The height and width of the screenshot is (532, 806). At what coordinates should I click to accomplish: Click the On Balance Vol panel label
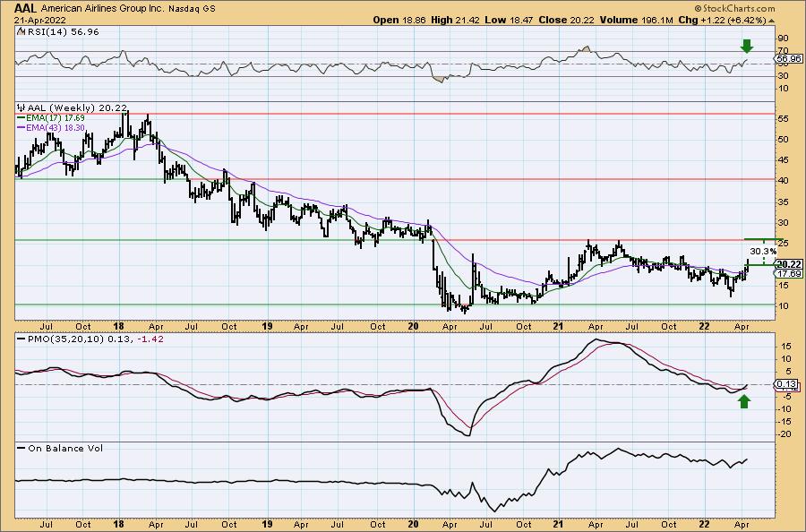click(x=65, y=448)
